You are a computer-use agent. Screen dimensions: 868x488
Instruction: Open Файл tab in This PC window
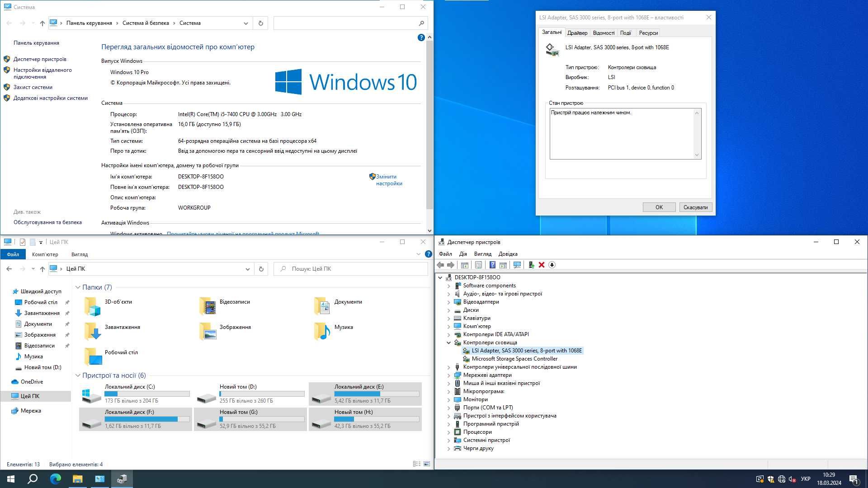pyautogui.click(x=13, y=254)
